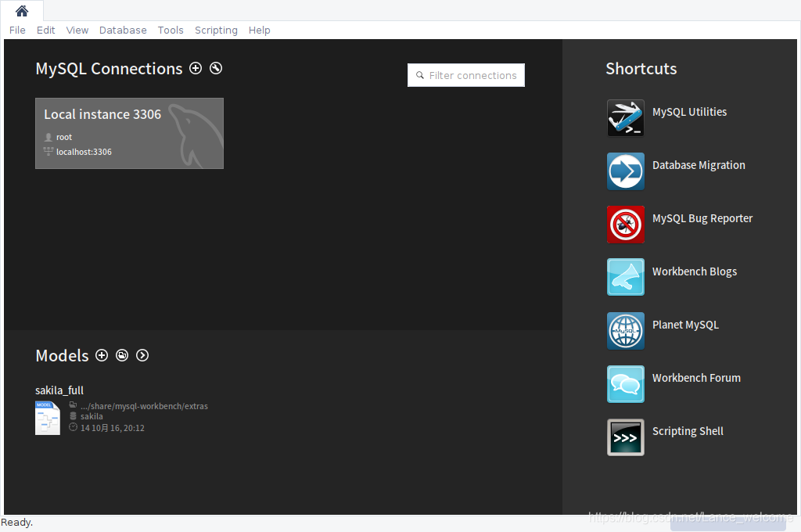Add a new MySQL connection with plus icon

[196, 68]
